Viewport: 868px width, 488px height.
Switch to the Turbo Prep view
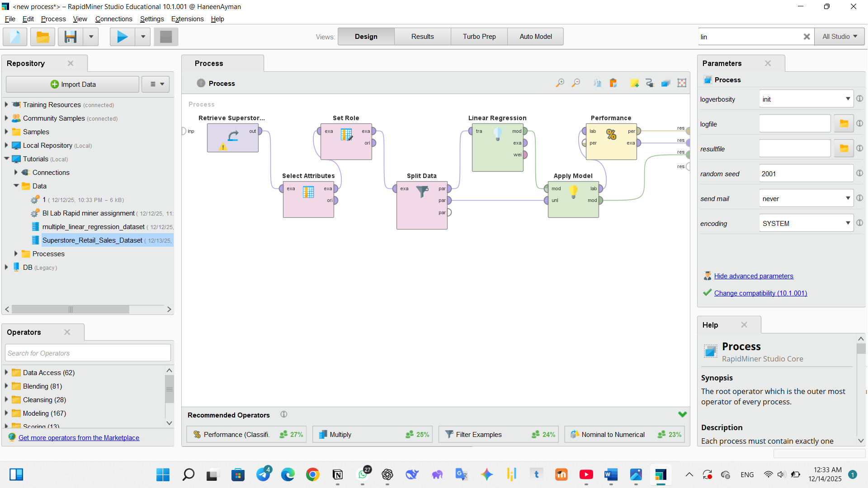coord(479,37)
